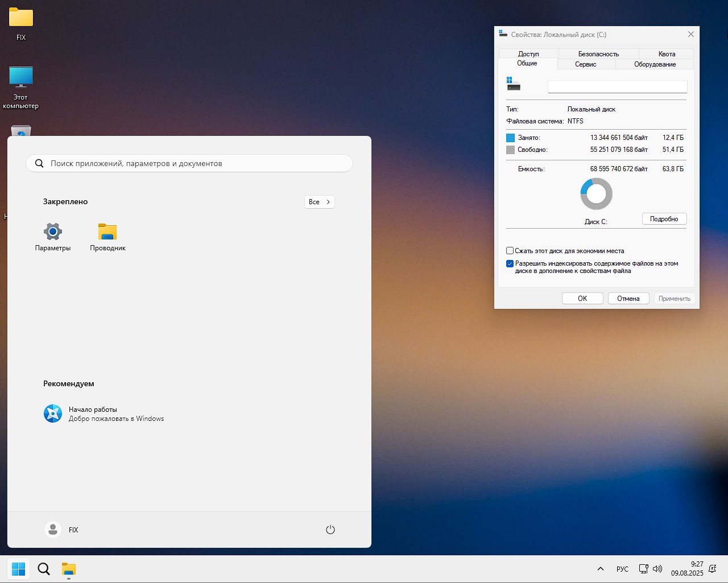Click the NTFS file system value
The height and width of the screenshot is (583, 728).
576,121
